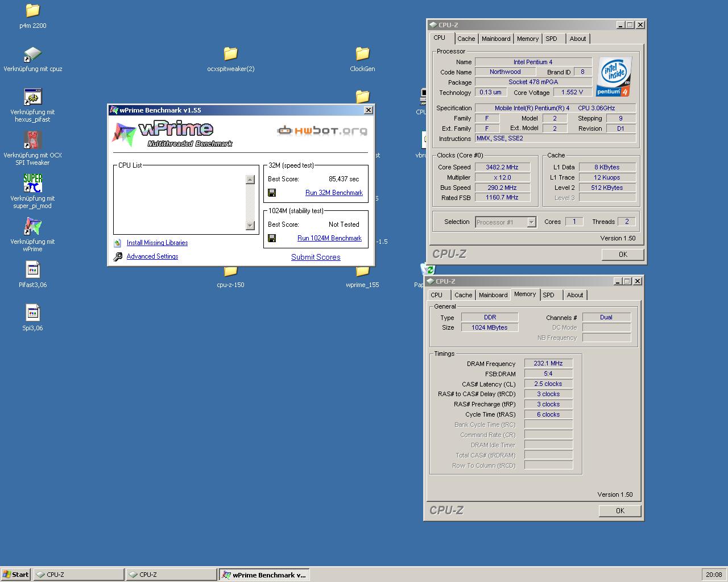Click the Intel Pentium 4 logo in CPU-Z
This screenshot has width=728, height=582.
(x=614, y=76)
